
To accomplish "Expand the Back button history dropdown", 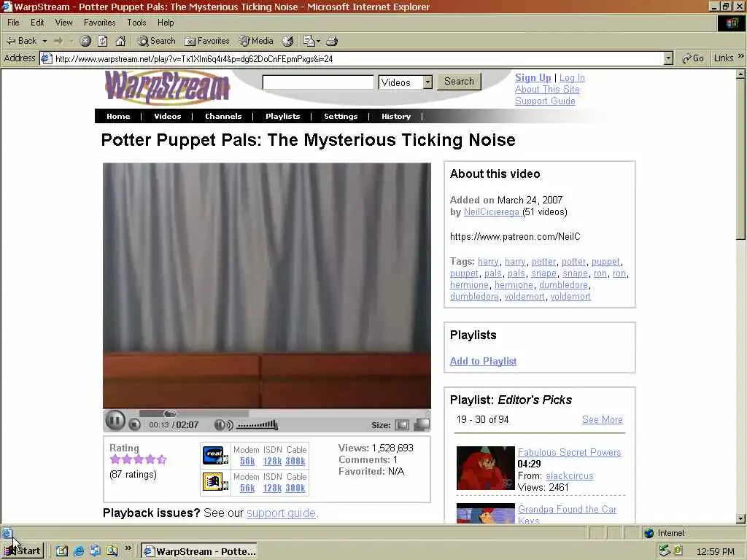I will pos(44,41).
